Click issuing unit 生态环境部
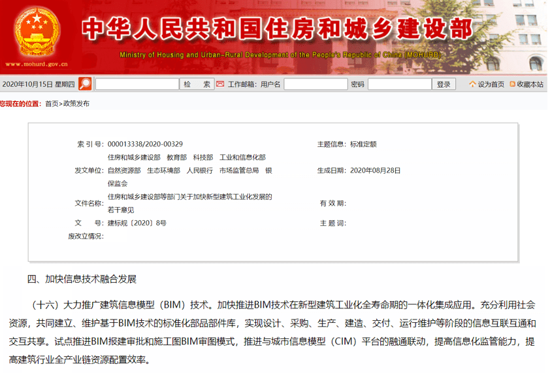The height and width of the screenshot is (392, 550). 164,171
